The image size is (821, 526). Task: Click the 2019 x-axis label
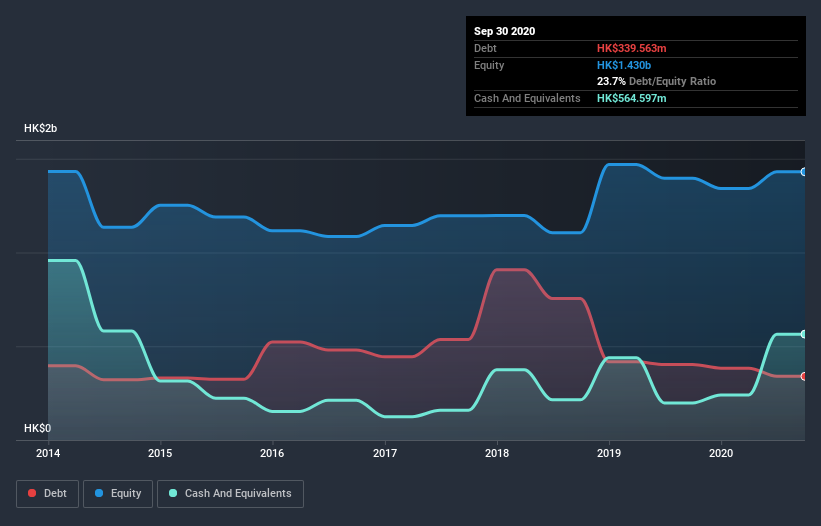coord(609,453)
